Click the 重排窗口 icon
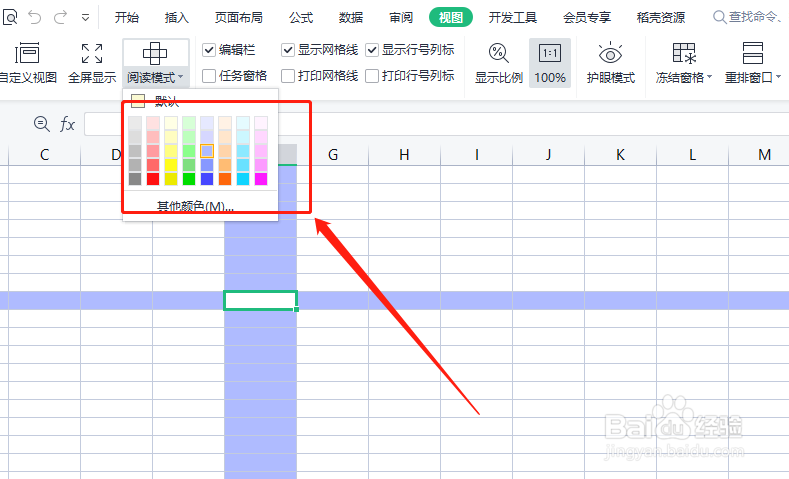This screenshot has width=789, height=479. [753, 53]
